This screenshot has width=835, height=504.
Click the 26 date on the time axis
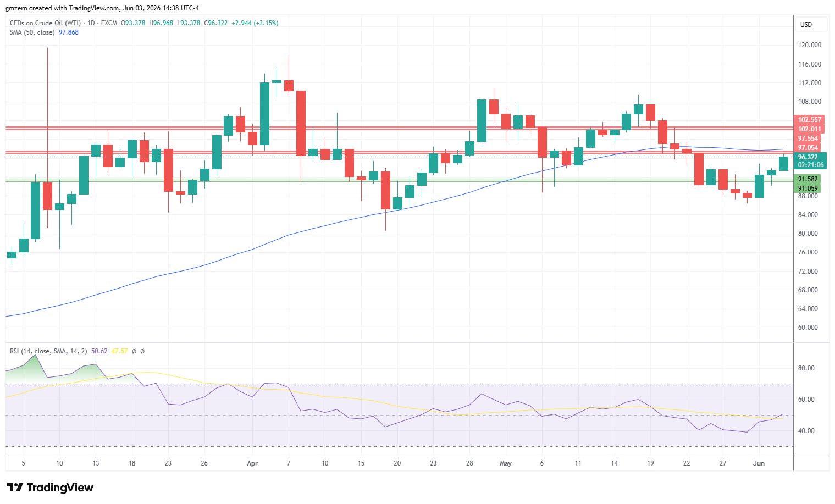(x=204, y=463)
